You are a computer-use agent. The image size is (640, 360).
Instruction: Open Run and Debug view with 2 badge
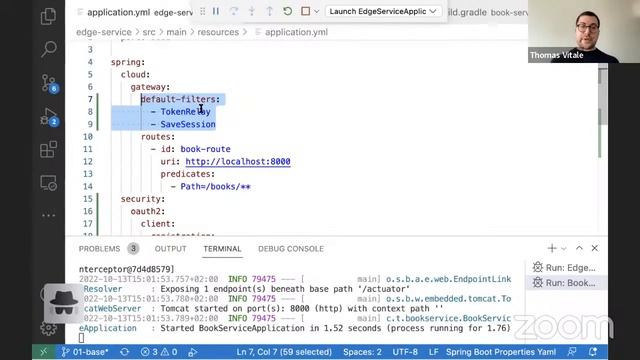click(49, 117)
